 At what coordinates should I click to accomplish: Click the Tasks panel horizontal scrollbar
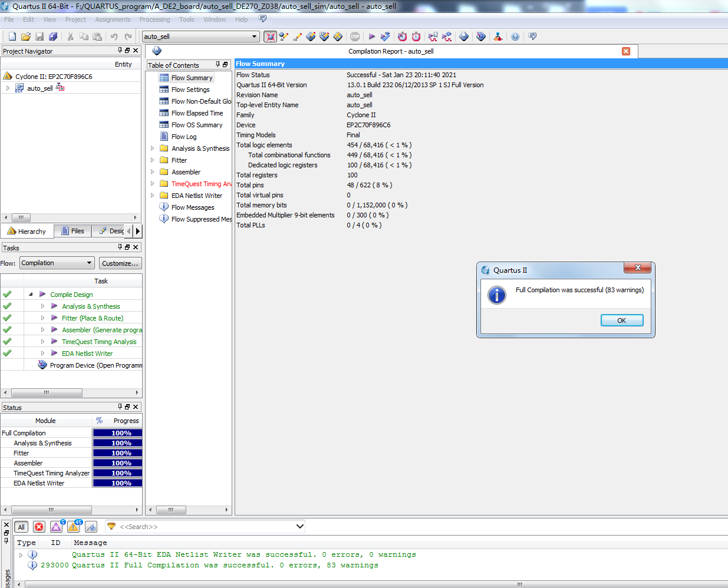47,392
